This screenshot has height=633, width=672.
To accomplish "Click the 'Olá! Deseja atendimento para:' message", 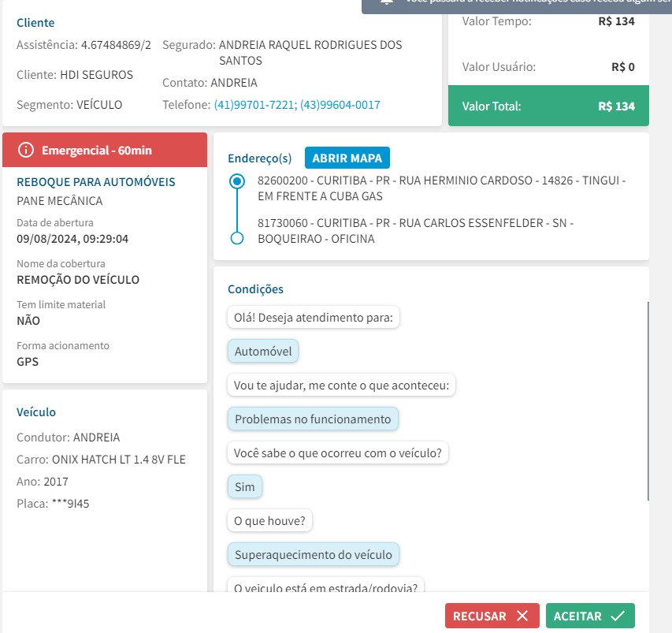I will pyautogui.click(x=314, y=318).
